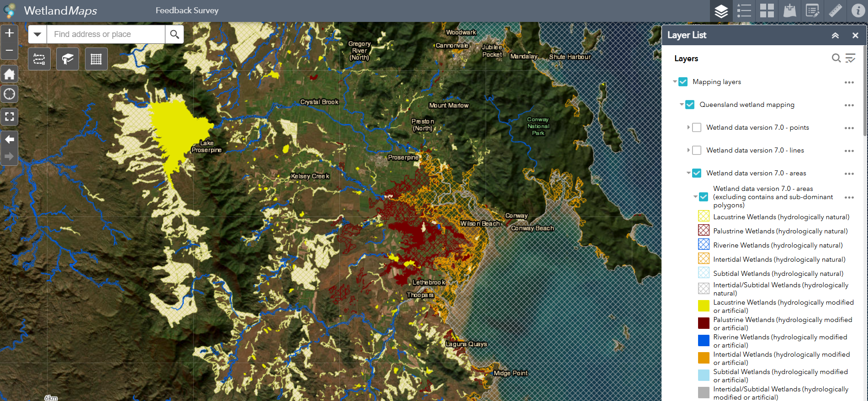Viewport: 868px width, 401px height.
Task: Open the search source dropdown arrow
Action: (x=37, y=34)
